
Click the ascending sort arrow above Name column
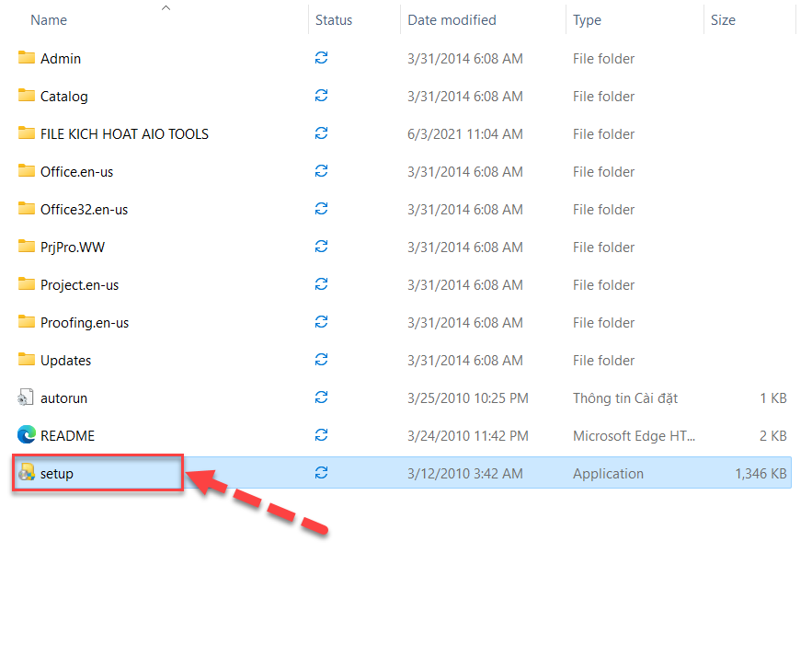pos(166,7)
